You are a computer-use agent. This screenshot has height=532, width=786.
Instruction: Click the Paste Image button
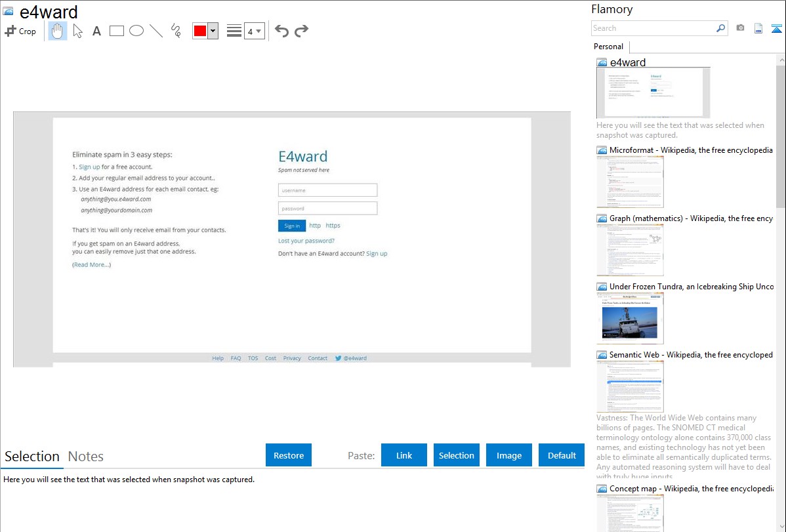[509, 455]
